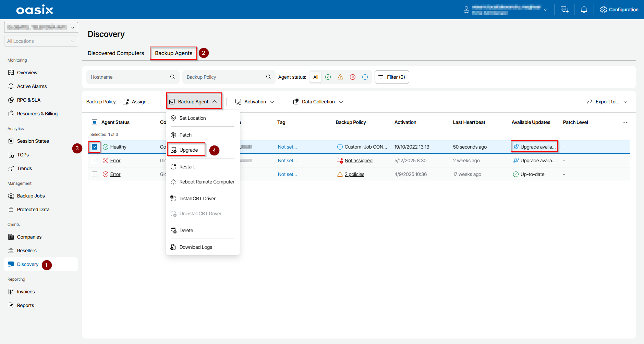644x344 pixels.
Task: Open column options three-dots icon
Action: [624, 122]
